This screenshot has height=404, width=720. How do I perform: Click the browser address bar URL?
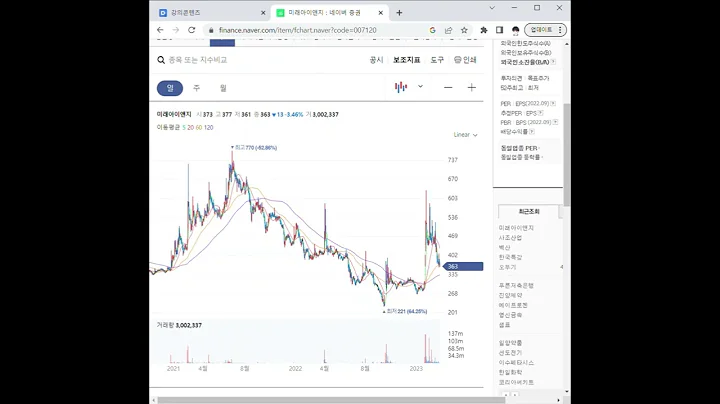tap(298, 30)
